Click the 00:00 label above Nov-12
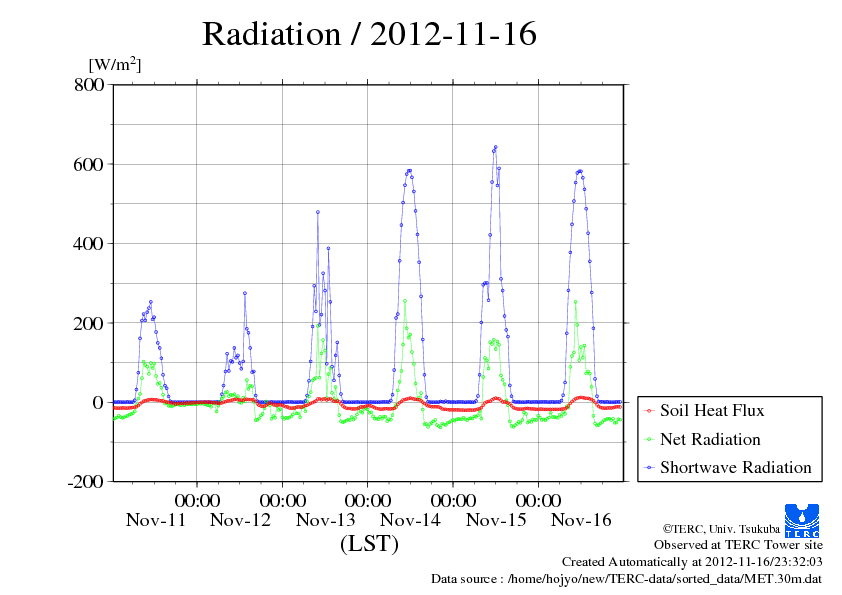Viewport: 842px width, 595px height. 282,500
